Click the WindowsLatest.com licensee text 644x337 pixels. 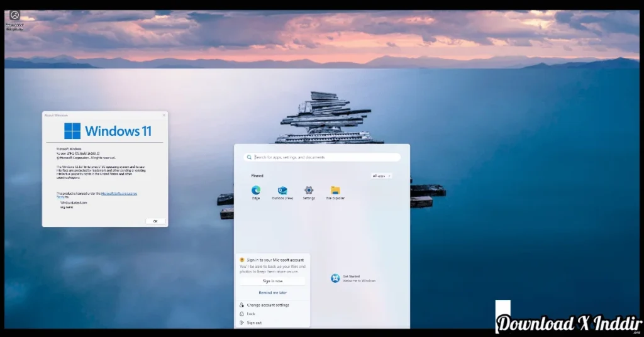tap(74, 203)
